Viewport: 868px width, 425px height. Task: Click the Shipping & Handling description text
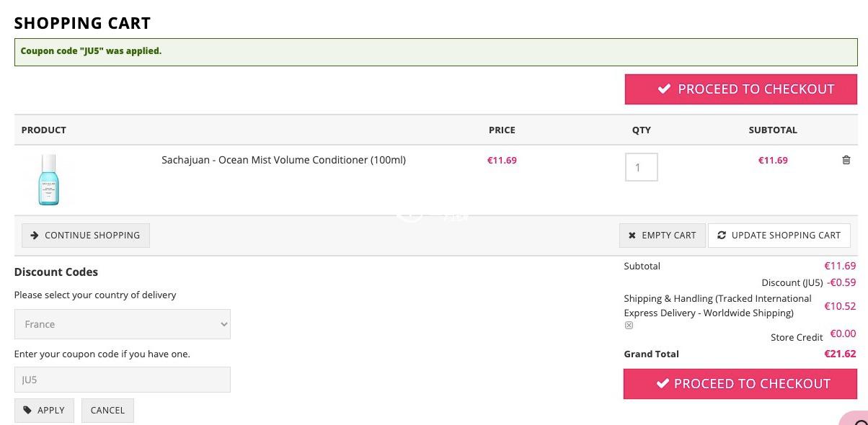pos(718,306)
